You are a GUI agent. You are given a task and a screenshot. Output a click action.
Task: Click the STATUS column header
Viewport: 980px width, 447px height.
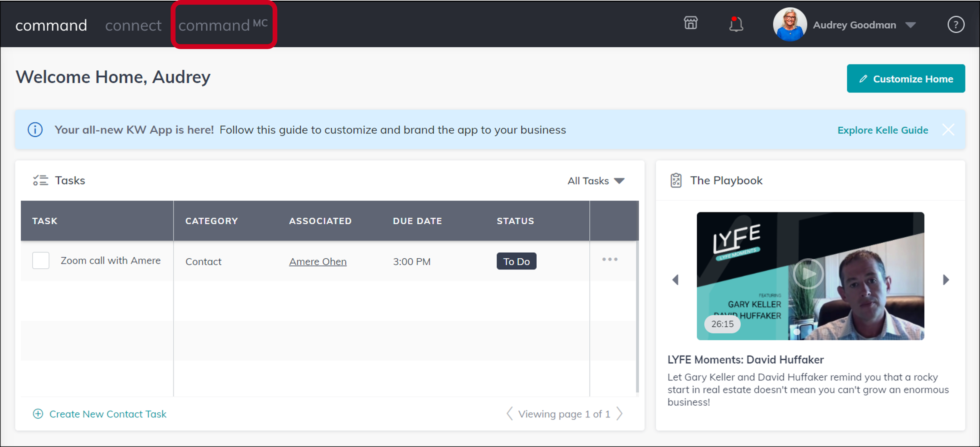pos(515,221)
